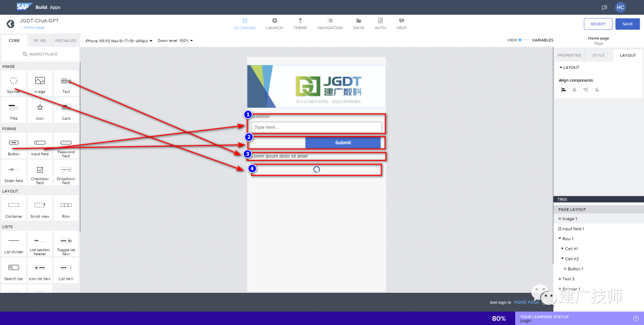Switch to the Properties tab
The image size is (644, 325).
coord(569,55)
